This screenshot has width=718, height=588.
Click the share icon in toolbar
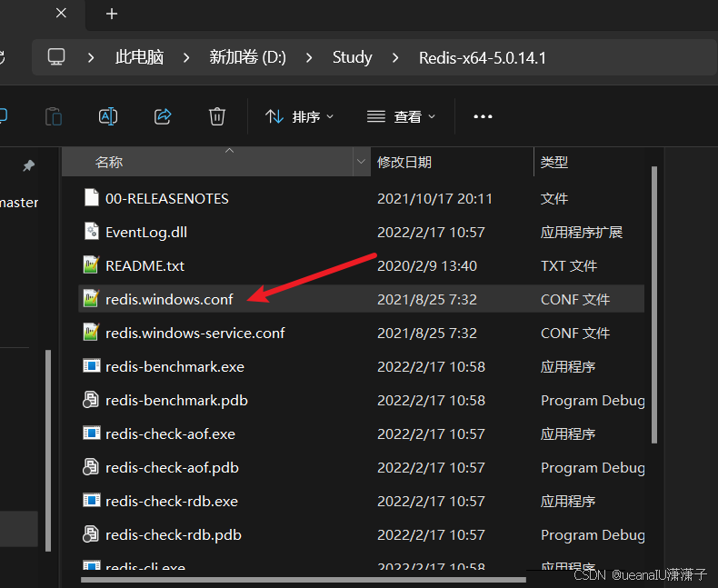(163, 116)
